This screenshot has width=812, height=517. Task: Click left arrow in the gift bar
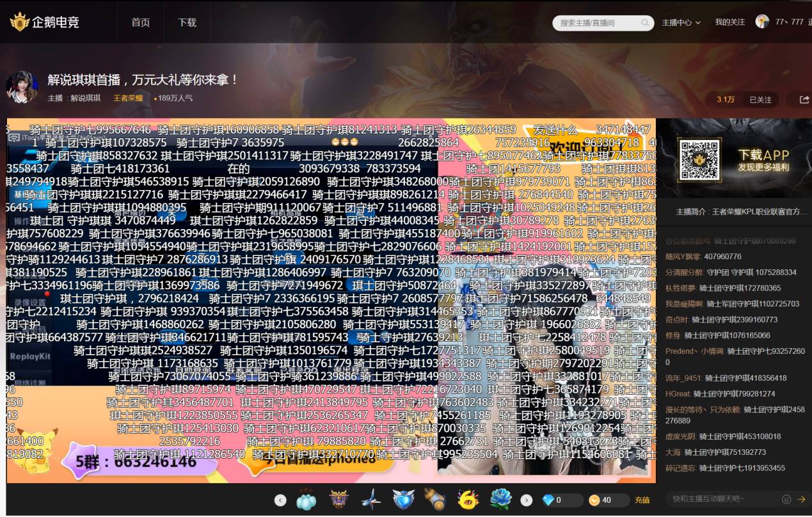coord(280,500)
